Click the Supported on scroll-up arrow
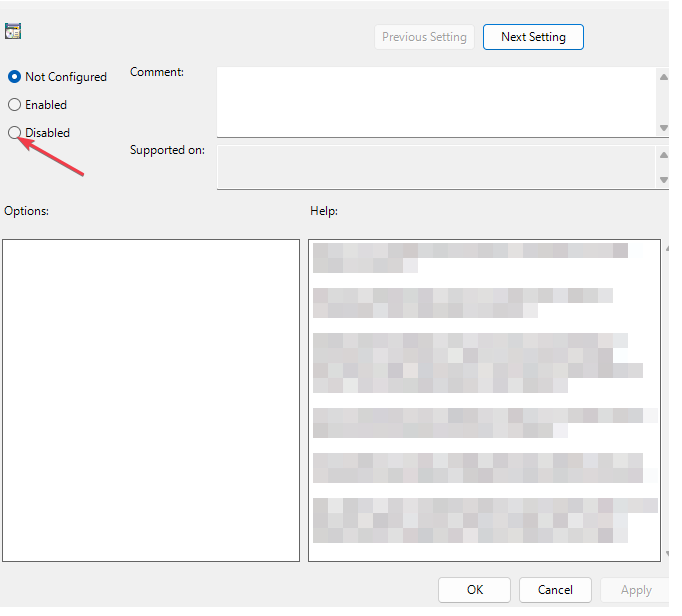 663,155
